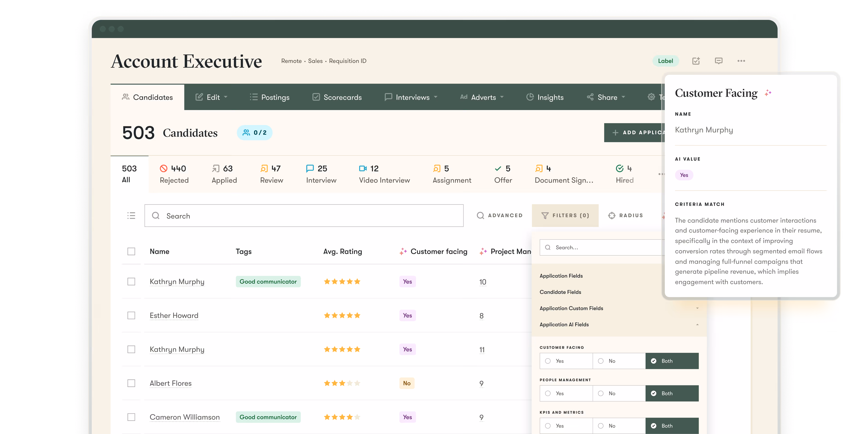868x434 pixels.
Task: Open the Scorecards tab
Action: pos(337,97)
